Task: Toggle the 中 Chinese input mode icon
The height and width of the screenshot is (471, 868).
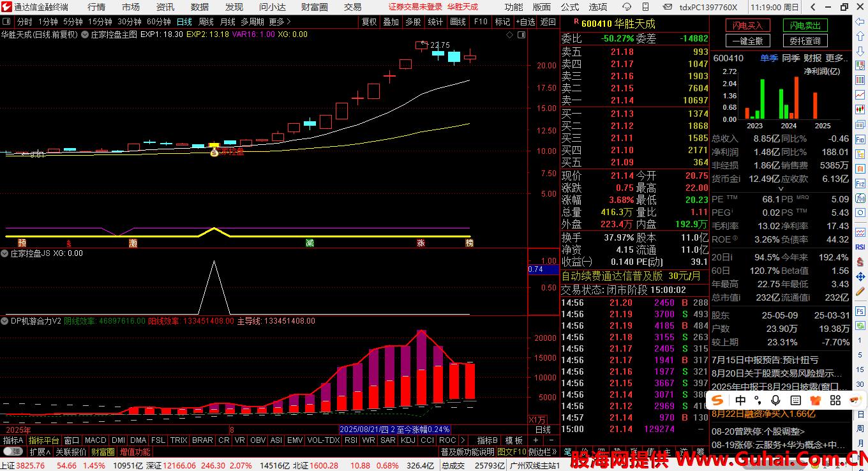Action: pos(740,400)
